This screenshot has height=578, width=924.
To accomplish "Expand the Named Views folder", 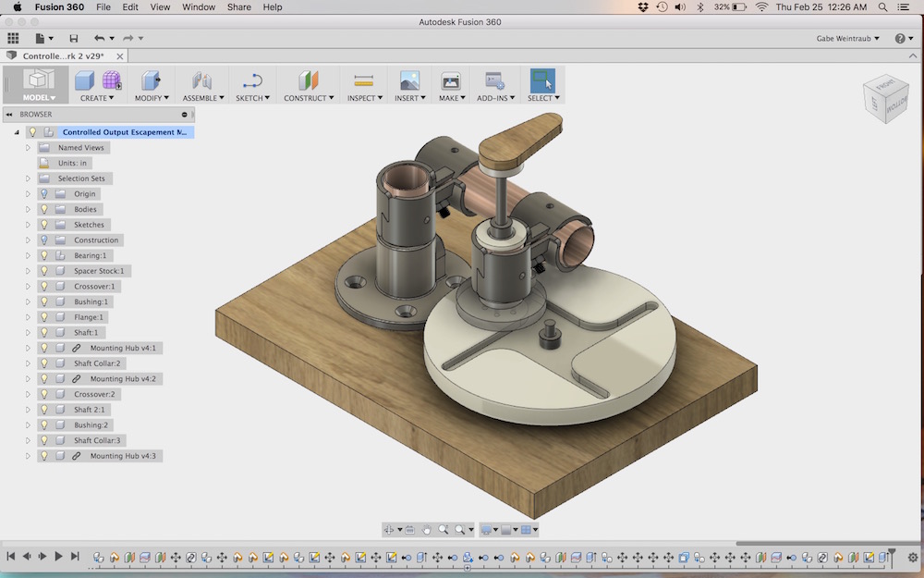I will coord(28,147).
